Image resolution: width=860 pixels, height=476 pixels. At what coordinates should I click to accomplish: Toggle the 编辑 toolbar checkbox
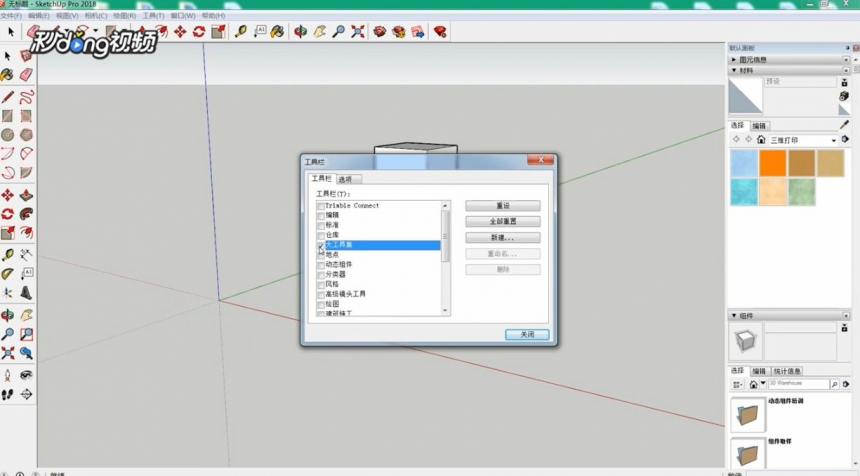(x=321, y=216)
